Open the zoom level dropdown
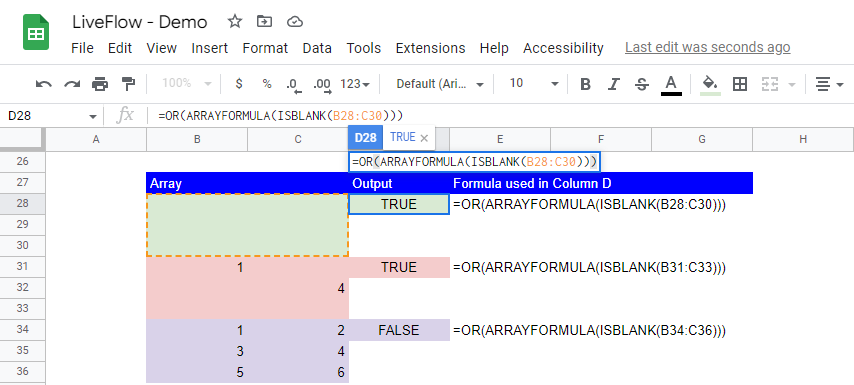Image resolution: width=854 pixels, height=385 pixels. (187, 84)
